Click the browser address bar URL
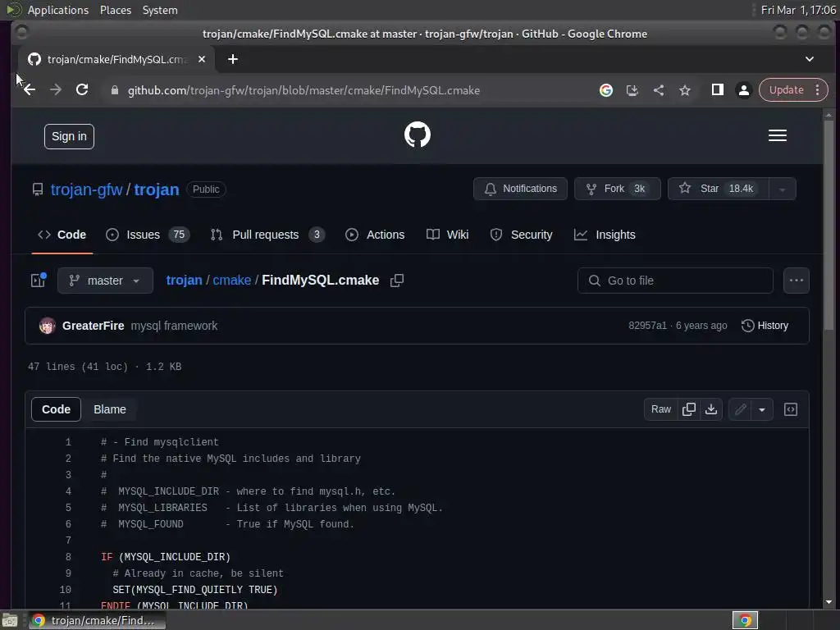The width and height of the screenshot is (840, 630). pyautogui.click(x=304, y=90)
